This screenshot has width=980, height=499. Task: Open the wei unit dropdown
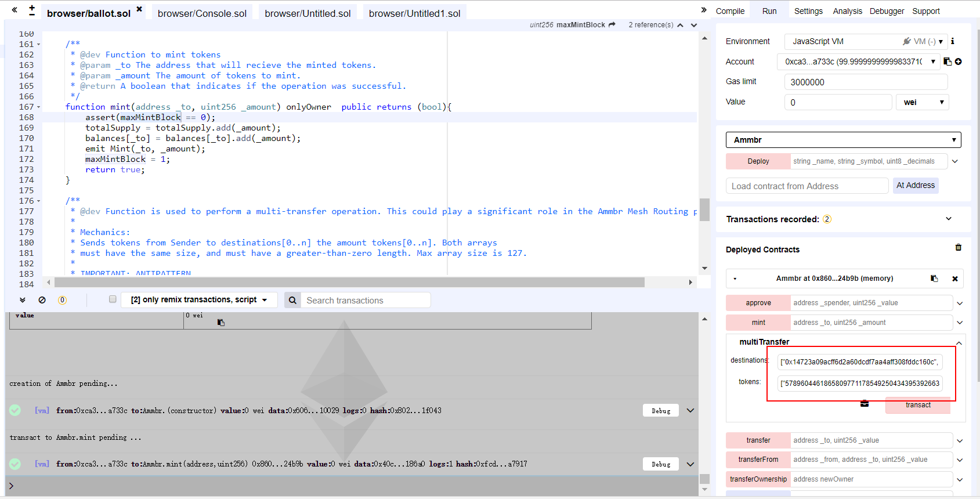(x=923, y=102)
